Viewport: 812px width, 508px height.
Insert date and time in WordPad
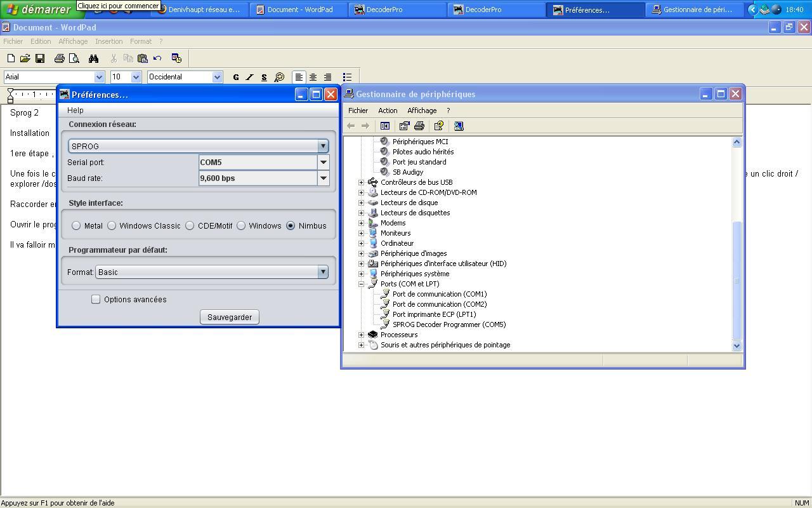click(176, 58)
